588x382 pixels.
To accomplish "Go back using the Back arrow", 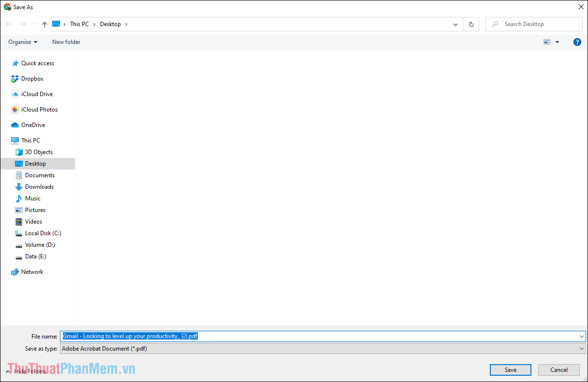I will tap(9, 24).
